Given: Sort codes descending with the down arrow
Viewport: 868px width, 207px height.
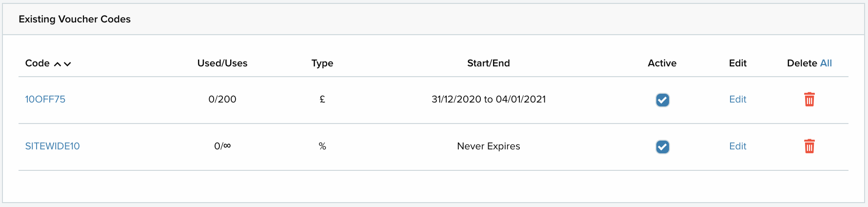Looking at the screenshot, I should coord(67,64).
